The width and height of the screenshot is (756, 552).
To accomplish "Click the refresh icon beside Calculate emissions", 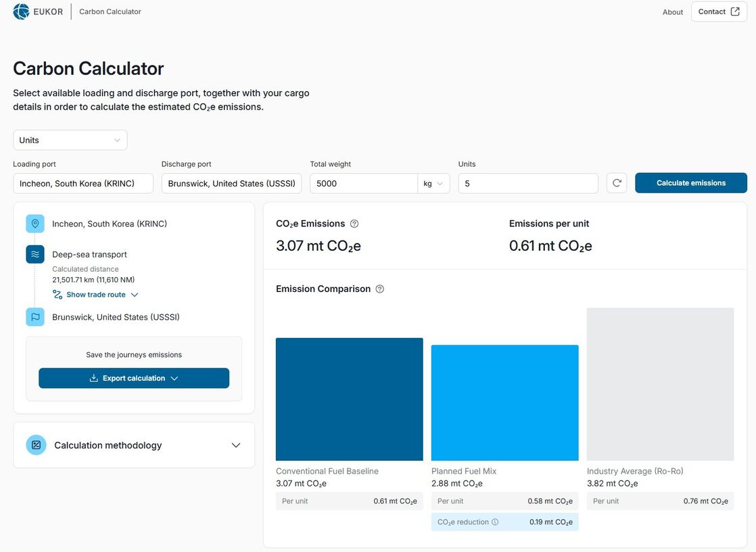I will pos(616,182).
